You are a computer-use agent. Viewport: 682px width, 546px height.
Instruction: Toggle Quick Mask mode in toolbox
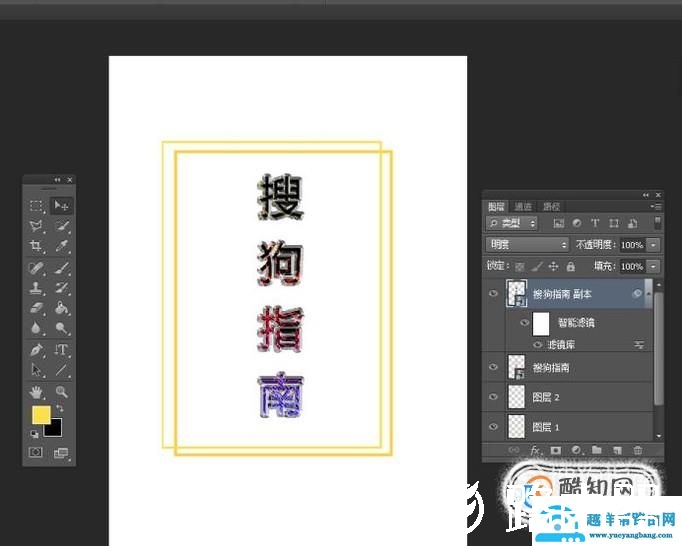click(36, 452)
